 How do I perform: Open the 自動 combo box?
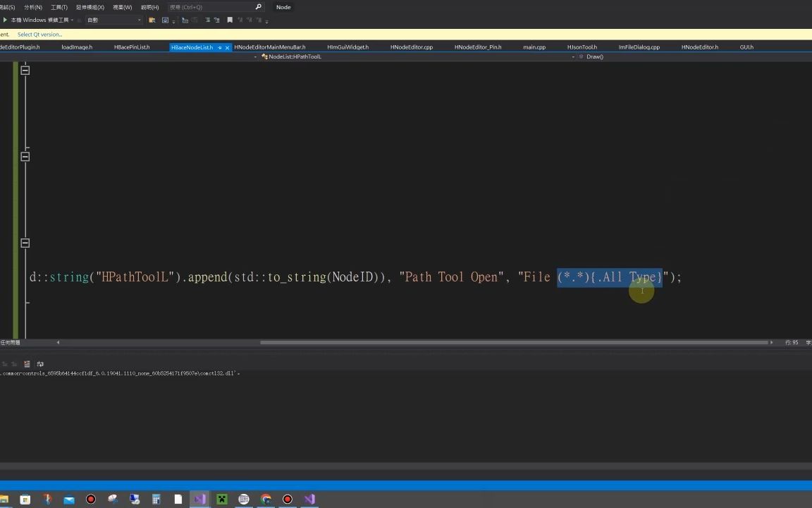point(113,20)
